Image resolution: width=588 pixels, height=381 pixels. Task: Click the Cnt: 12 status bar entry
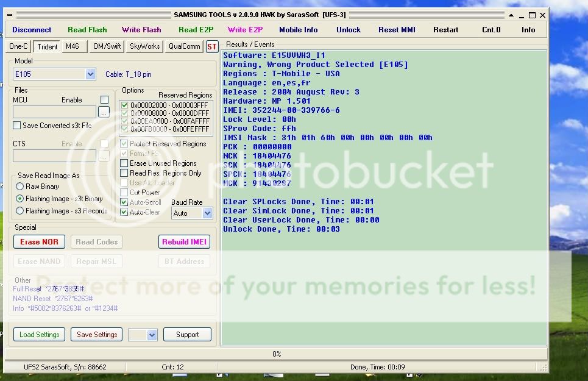pos(172,367)
